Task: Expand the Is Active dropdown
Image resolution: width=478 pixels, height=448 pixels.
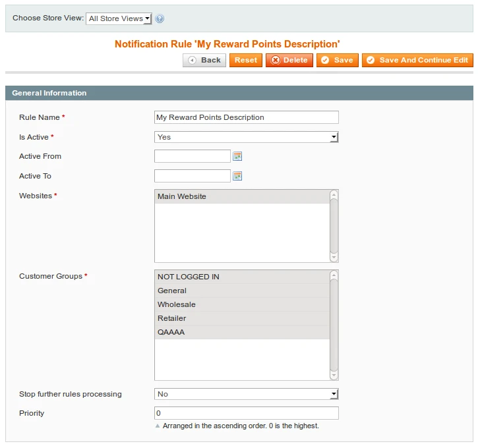Action: [x=246, y=137]
